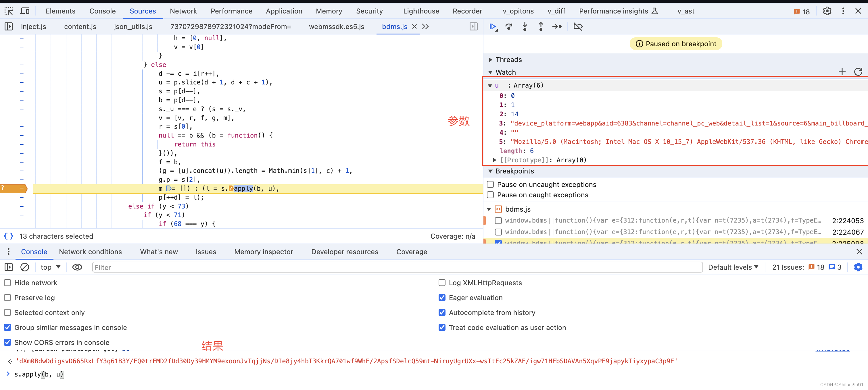Step over next function call
This screenshot has height=390, width=868.
509,27
